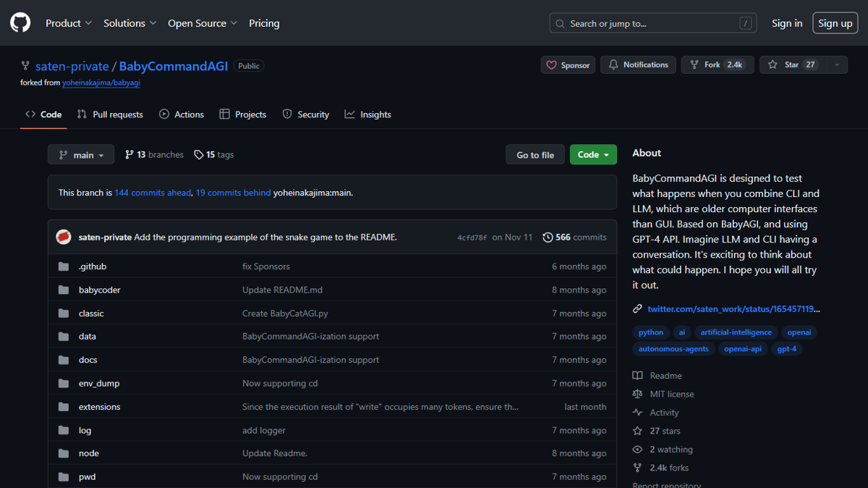The width and height of the screenshot is (868, 488).
Task: Open the BabyCommandAGI repository name link
Action: (174, 66)
